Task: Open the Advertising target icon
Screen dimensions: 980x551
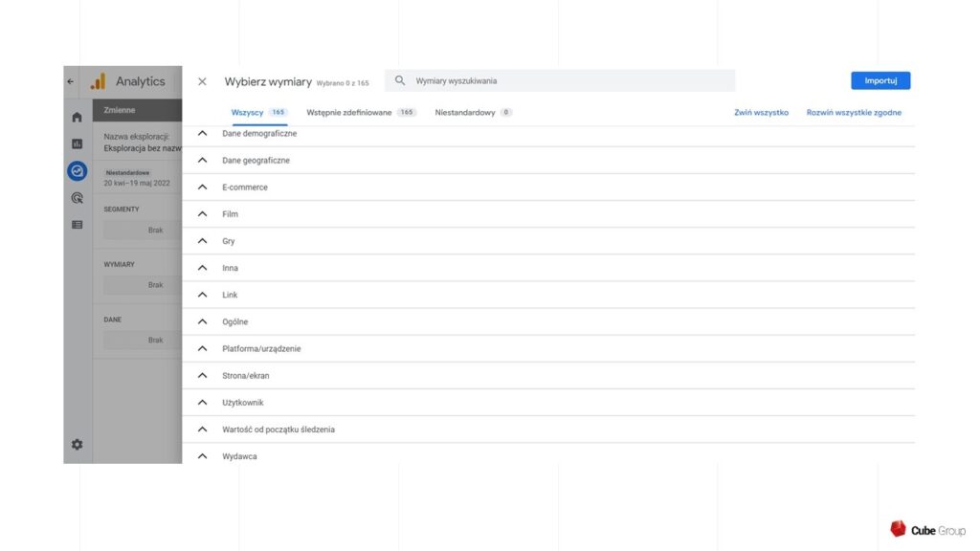Action: (77, 198)
